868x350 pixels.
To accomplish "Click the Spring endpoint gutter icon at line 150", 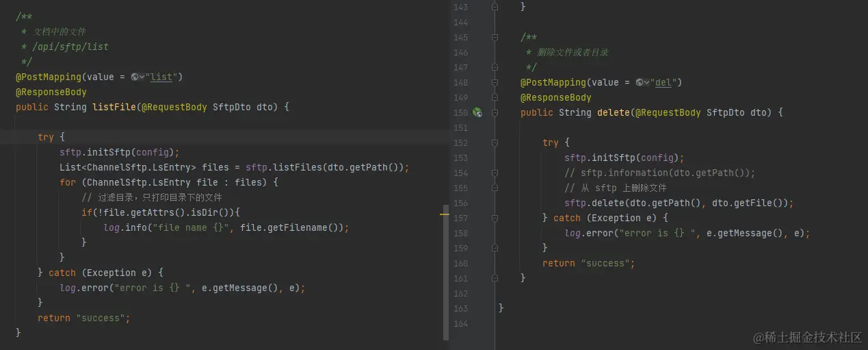I will pyautogui.click(x=477, y=112).
